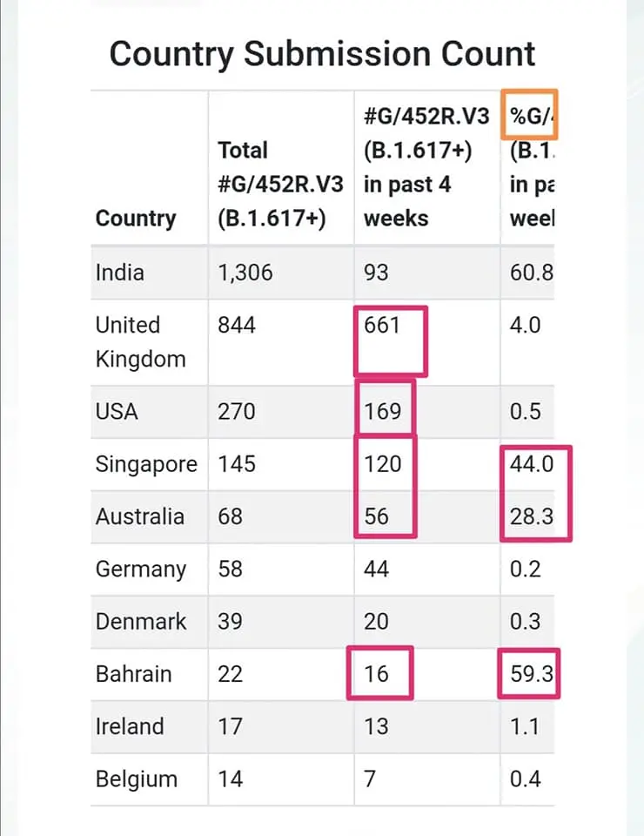The height and width of the screenshot is (836, 644).
Task: Select Denmark's total value 39
Action: coord(231,621)
